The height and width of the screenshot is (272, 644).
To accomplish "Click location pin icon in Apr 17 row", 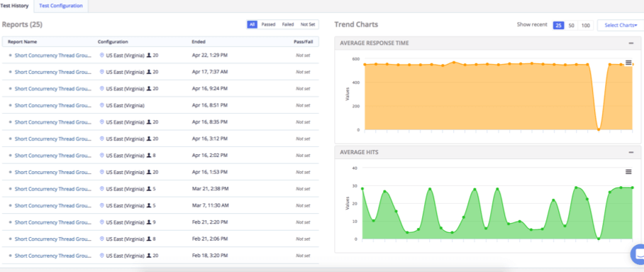I will (x=102, y=72).
